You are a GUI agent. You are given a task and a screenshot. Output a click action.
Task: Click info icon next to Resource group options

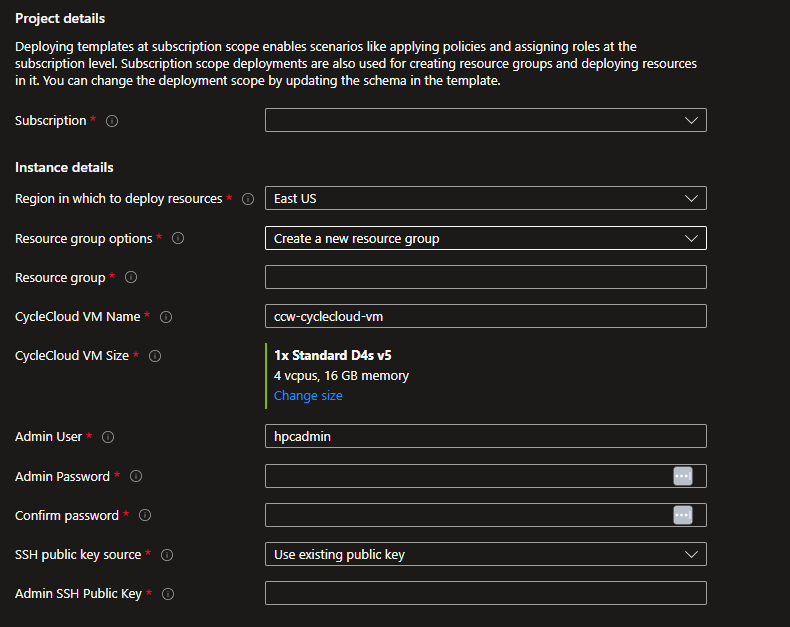[178, 239]
